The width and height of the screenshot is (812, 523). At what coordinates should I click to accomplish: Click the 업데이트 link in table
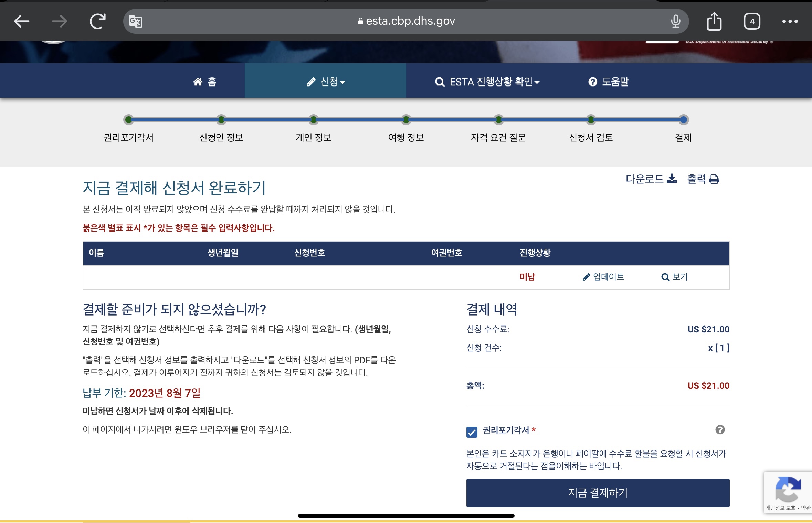[603, 277]
